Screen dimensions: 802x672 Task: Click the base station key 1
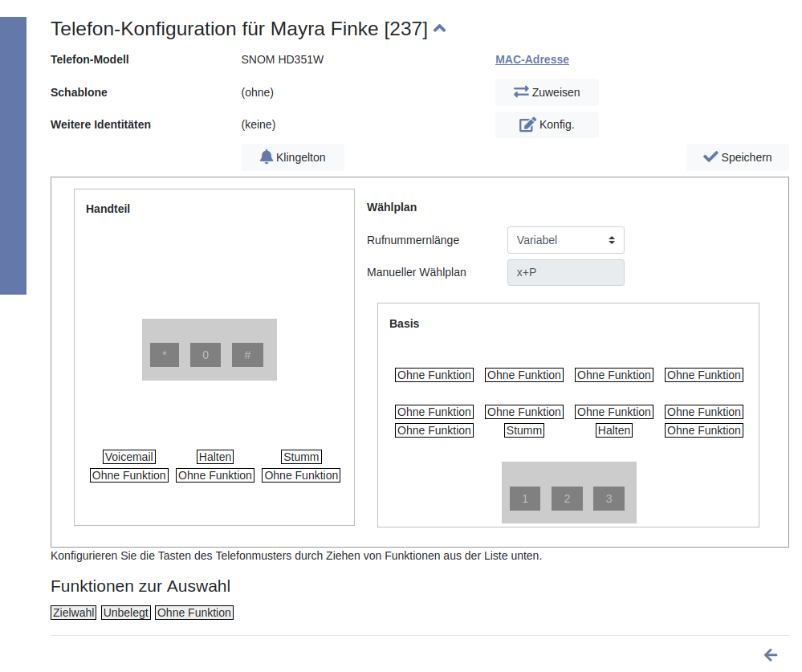click(525, 499)
